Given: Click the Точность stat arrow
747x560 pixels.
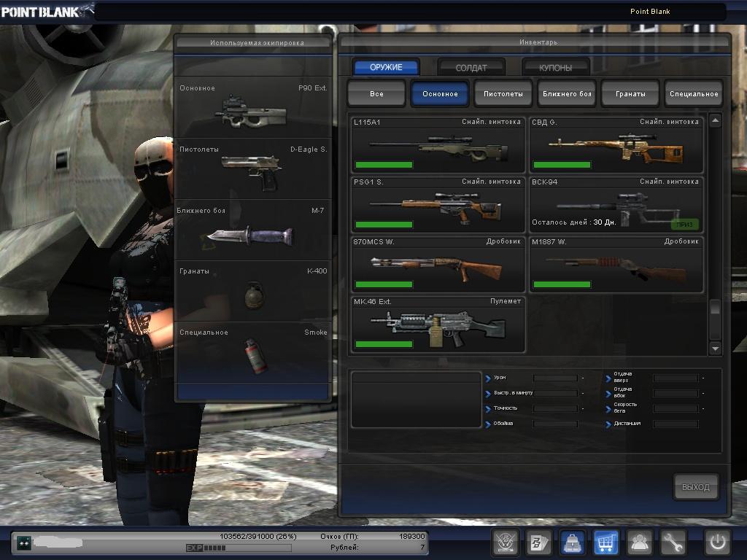Looking at the screenshot, I should (488, 408).
